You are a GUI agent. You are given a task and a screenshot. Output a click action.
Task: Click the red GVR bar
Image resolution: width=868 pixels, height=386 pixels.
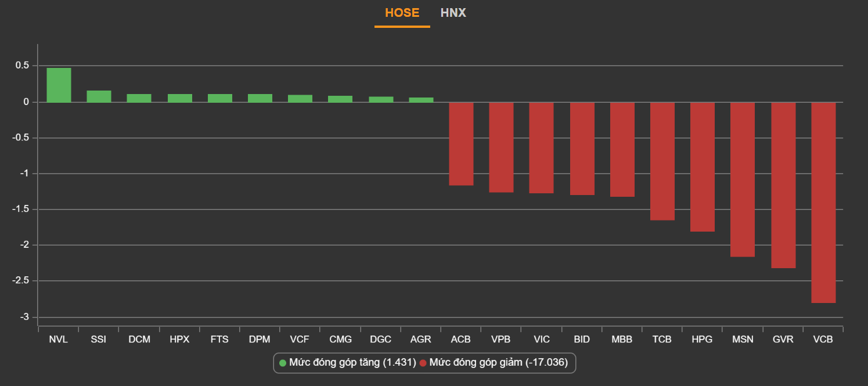783,185
